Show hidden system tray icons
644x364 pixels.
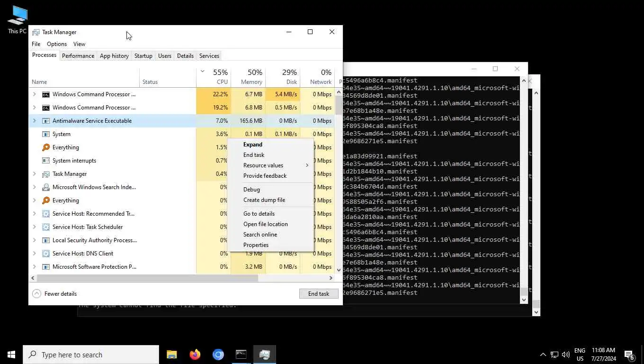tap(543, 355)
